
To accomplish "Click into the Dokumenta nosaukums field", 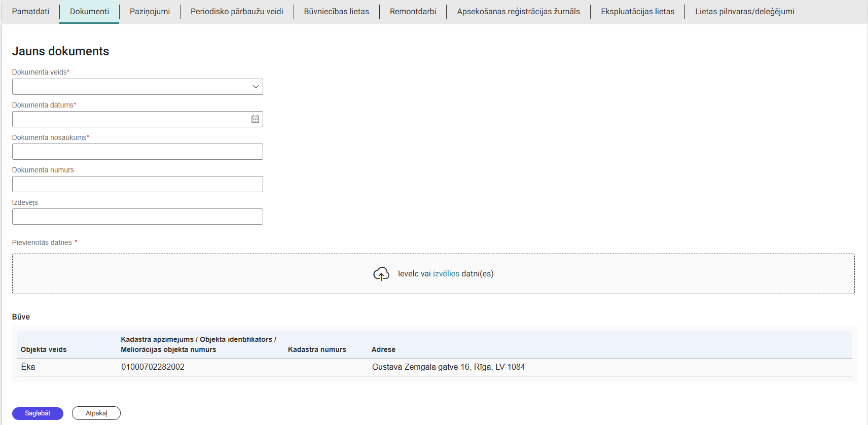I will [137, 152].
